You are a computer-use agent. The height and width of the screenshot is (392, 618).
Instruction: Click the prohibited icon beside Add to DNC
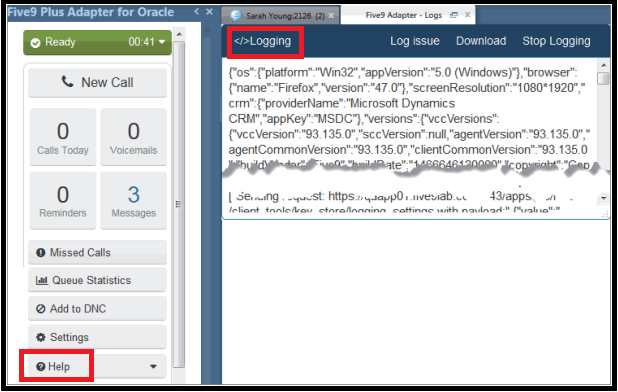(x=41, y=309)
